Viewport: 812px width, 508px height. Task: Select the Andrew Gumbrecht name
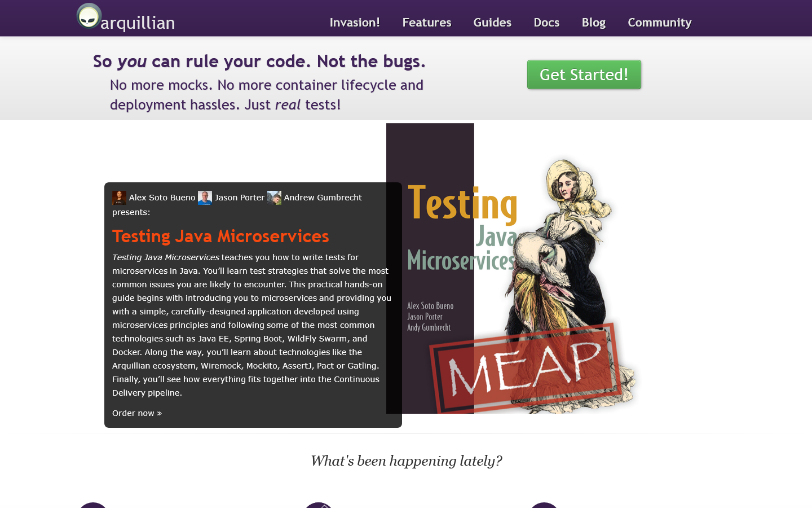click(323, 198)
